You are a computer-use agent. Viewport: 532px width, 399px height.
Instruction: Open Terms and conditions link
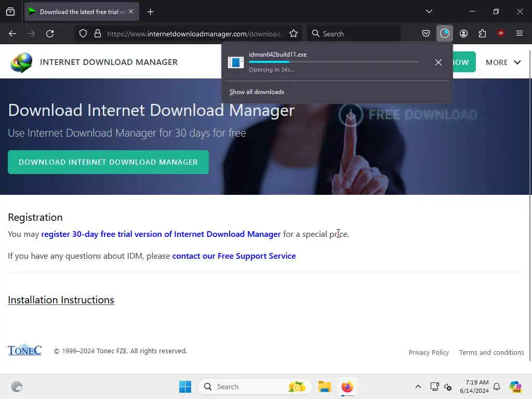pos(491,353)
